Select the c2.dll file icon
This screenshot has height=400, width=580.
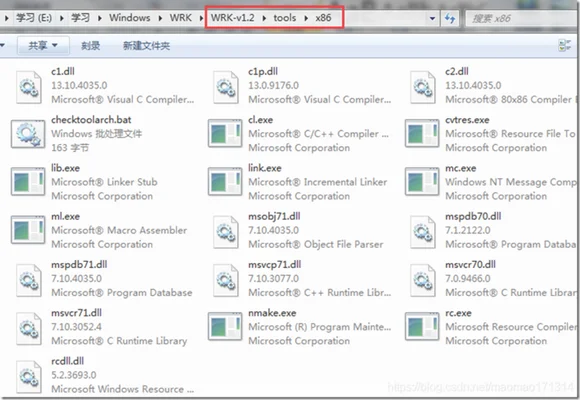click(x=422, y=87)
